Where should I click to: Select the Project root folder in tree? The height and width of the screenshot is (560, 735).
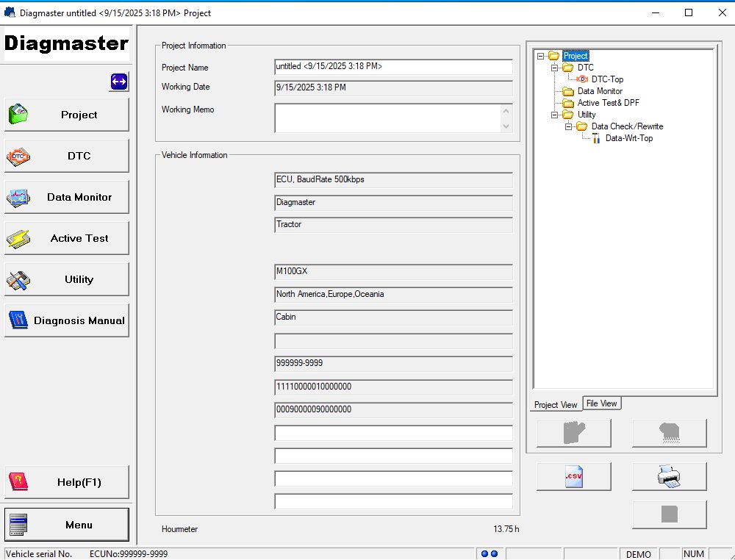click(x=576, y=56)
